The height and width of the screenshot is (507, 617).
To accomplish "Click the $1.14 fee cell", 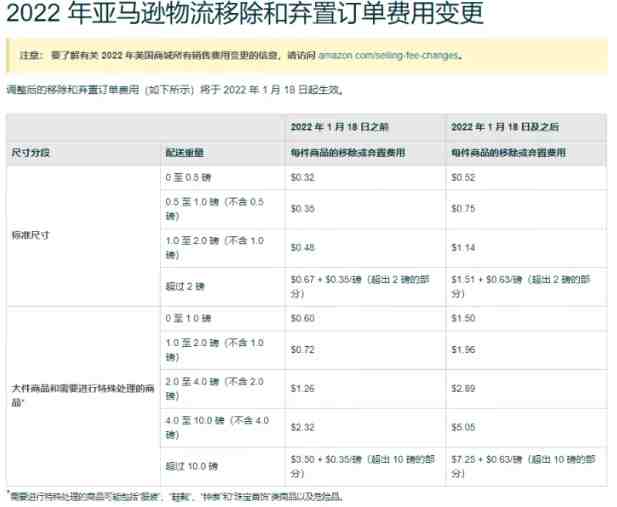I will click(x=463, y=248).
